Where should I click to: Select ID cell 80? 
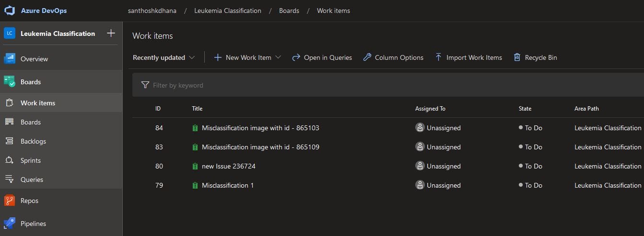(x=159, y=166)
